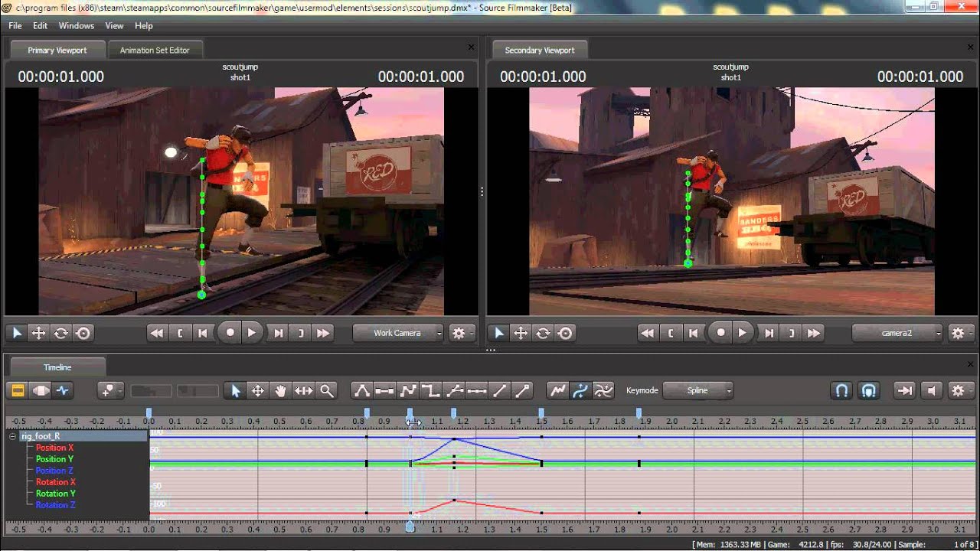Apply the linear-in tangent icon

500,390
